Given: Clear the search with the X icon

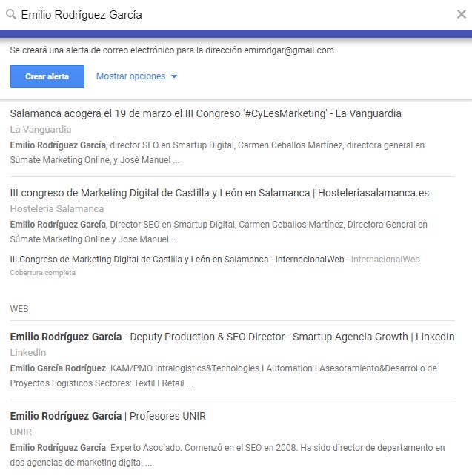Looking at the screenshot, I should click(x=462, y=14).
